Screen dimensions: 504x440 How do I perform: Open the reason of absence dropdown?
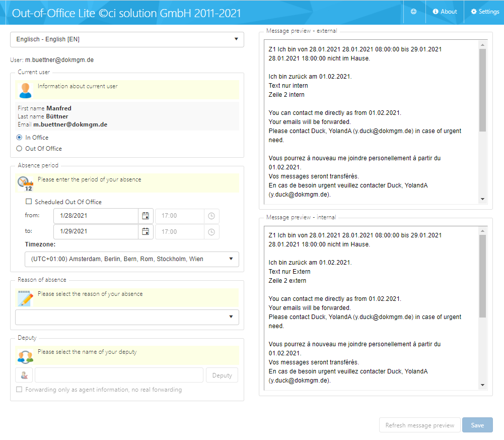point(127,317)
